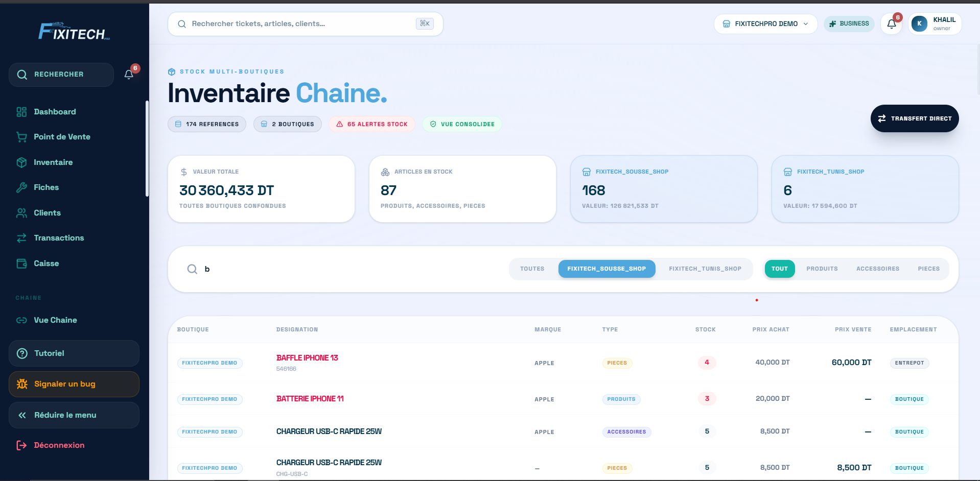Image resolution: width=980 pixels, height=481 pixels.
Task: Click BATTERIE IPHONE 11 designation
Action: [x=310, y=399]
